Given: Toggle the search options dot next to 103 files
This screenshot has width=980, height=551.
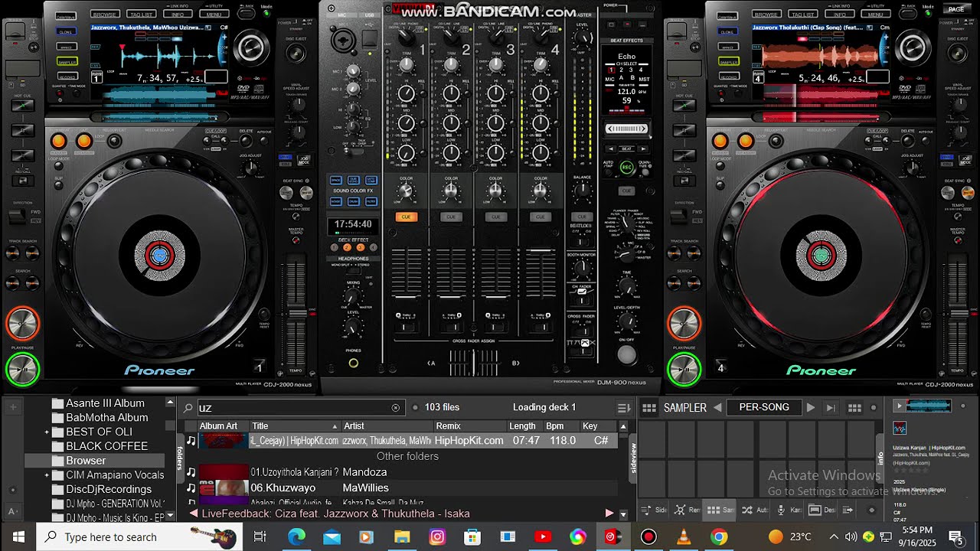Looking at the screenshot, I should 416,408.
